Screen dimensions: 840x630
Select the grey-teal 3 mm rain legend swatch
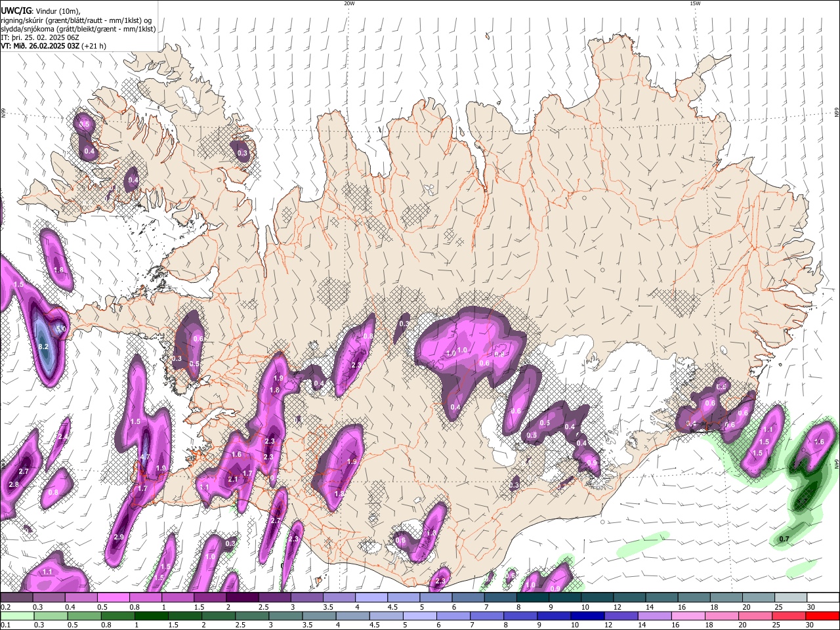point(285,616)
